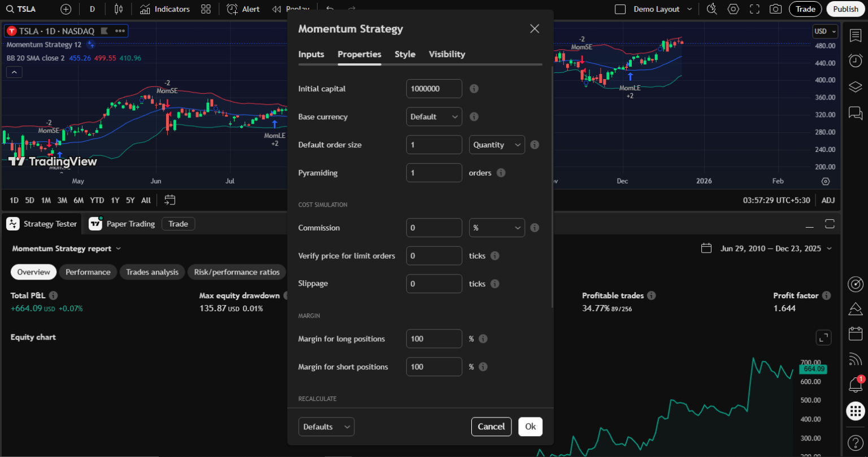Set an Alert using the alarm clock icon
Image resolution: width=868 pixels, height=457 pixels.
(242, 9)
